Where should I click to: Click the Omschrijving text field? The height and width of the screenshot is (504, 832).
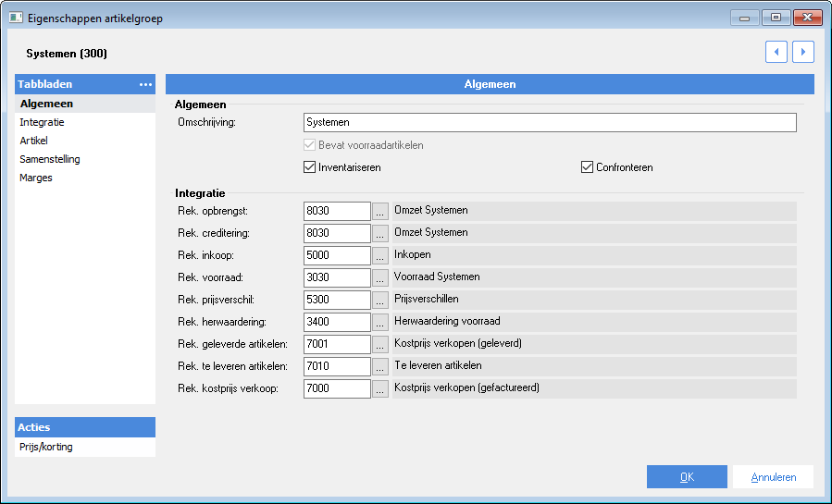click(550, 122)
